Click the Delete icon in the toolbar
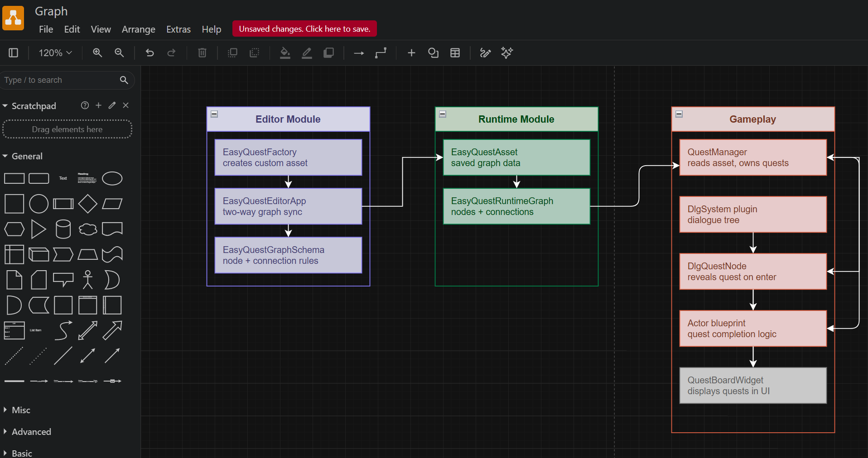This screenshot has width=868, height=458. 202,53
